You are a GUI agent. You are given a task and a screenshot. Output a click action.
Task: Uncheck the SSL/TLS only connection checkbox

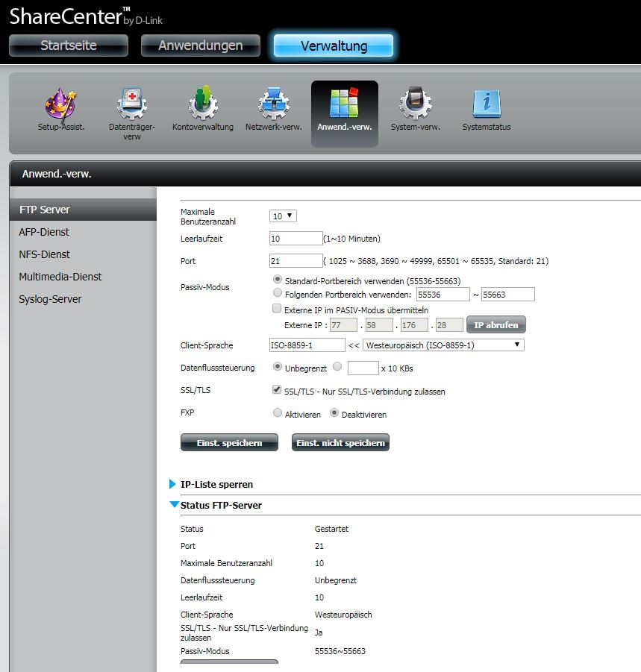278,390
